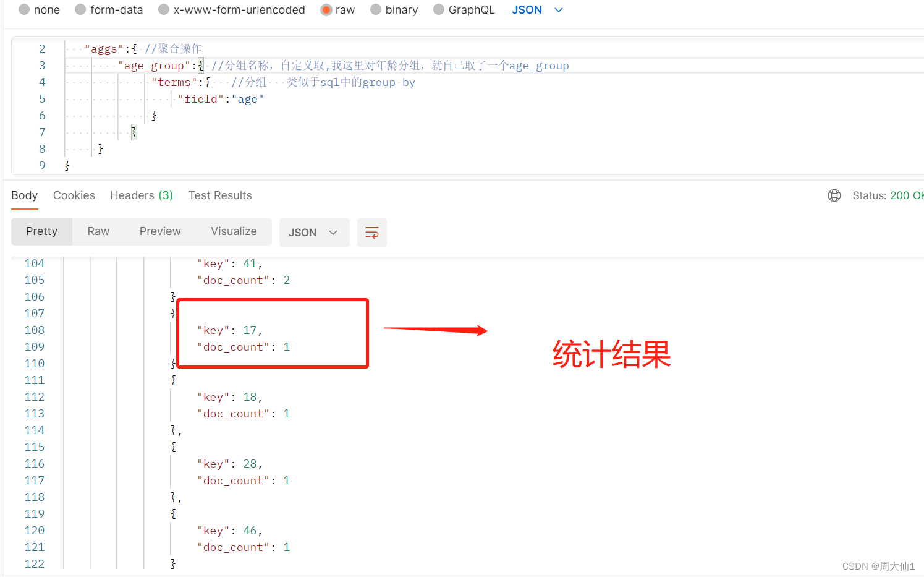The height and width of the screenshot is (577, 924).
Task: Select the Pretty view mode
Action: 41,231
